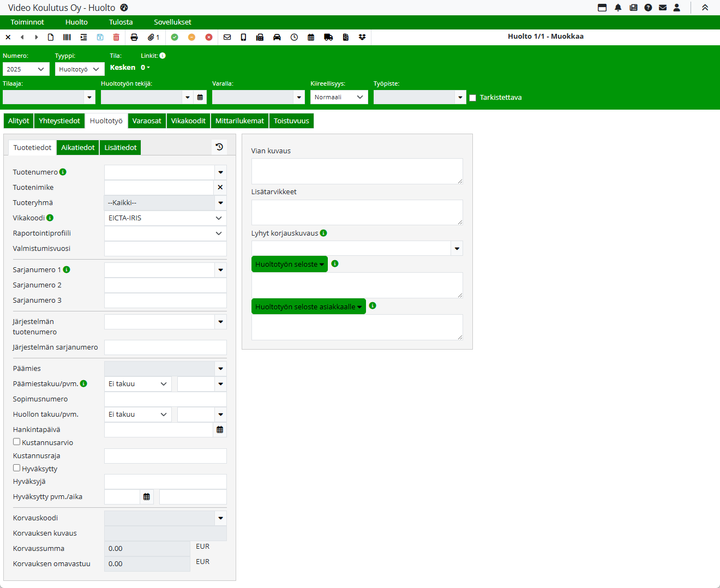
Task: Click the delivery truck toolbar icon
Action: (x=328, y=37)
